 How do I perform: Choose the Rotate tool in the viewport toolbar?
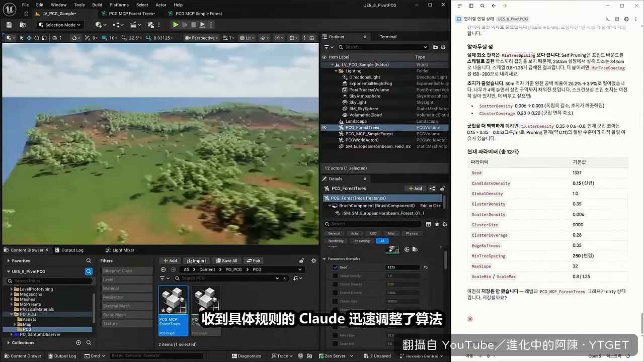(x=37, y=38)
